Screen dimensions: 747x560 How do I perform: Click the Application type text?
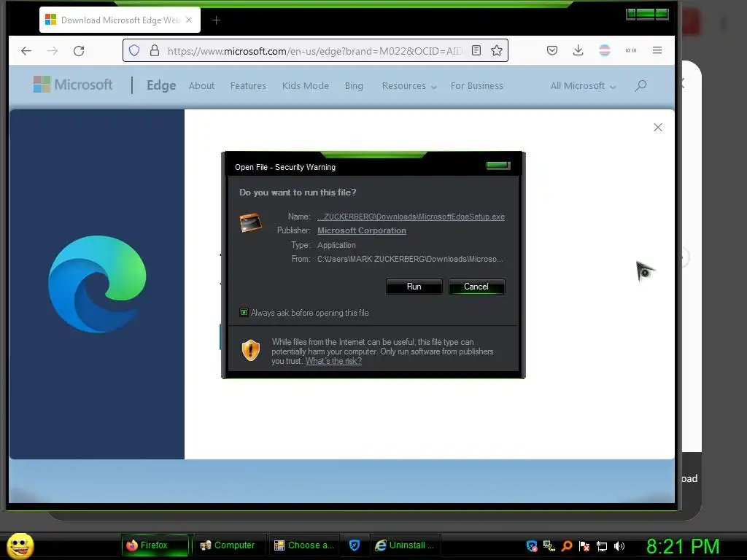click(x=336, y=245)
